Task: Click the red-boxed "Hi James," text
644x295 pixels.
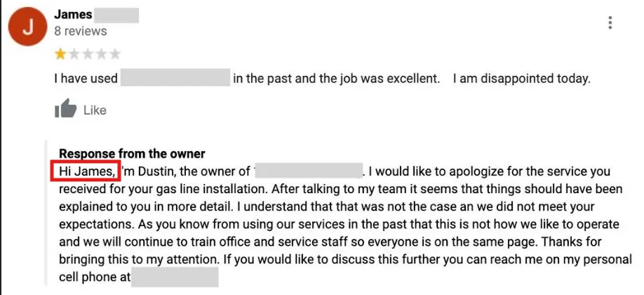Action: click(x=86, y=171)
